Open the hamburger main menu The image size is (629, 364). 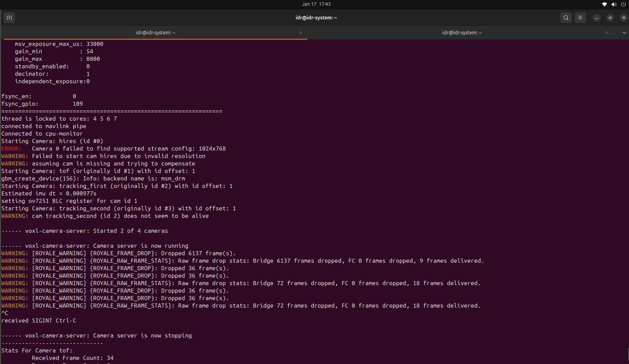[580, 18]
